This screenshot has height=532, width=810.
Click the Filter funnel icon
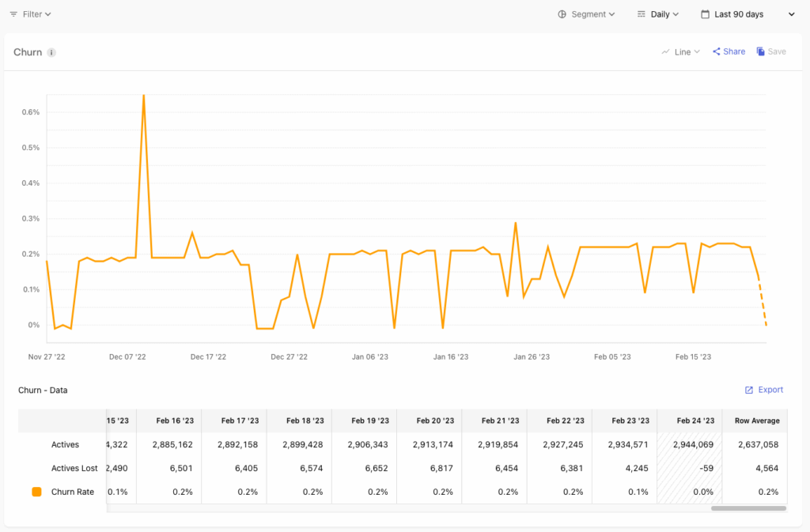13,13
